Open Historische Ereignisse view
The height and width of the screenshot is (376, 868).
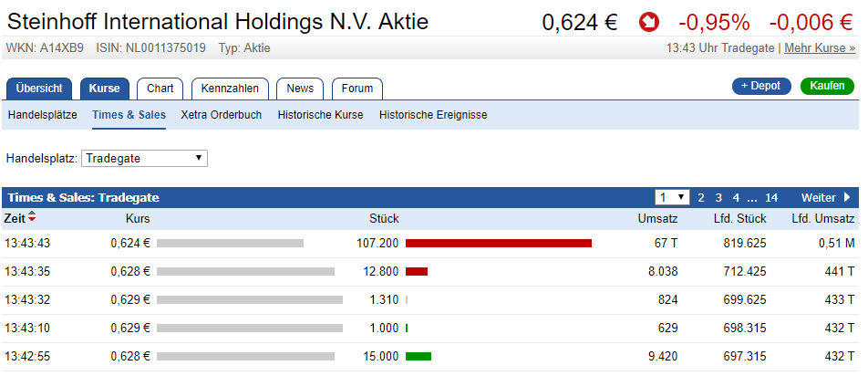433,115
